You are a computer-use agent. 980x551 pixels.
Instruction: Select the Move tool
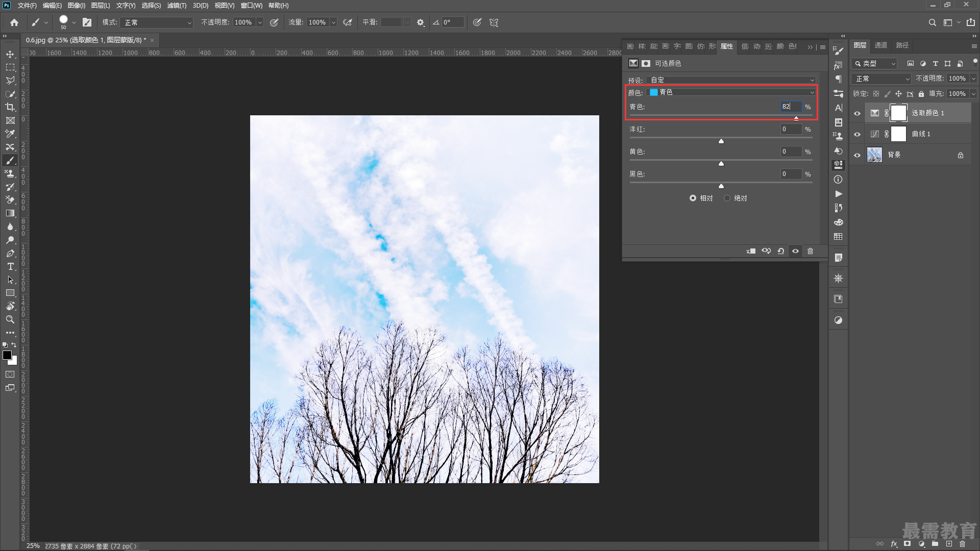coord(10,54)
